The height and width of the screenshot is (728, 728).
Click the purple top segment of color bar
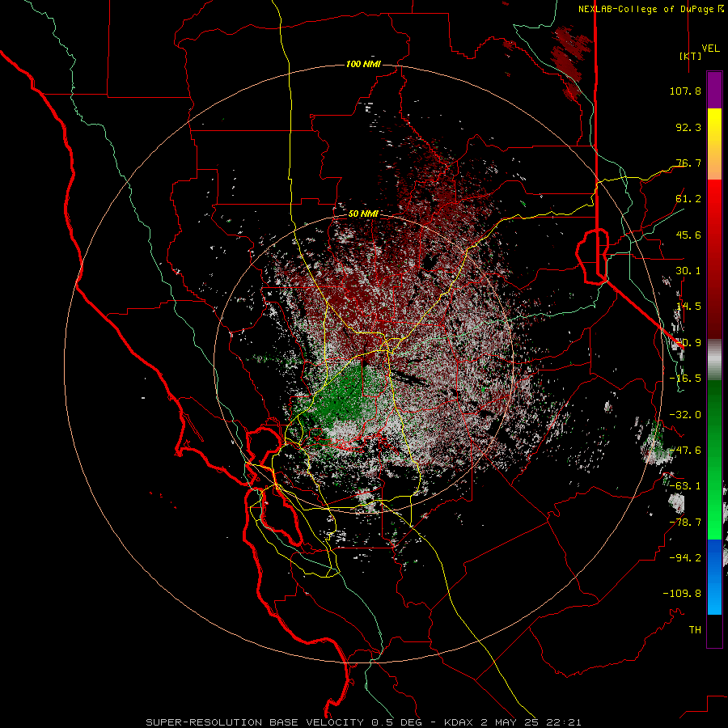click(714, 90)
